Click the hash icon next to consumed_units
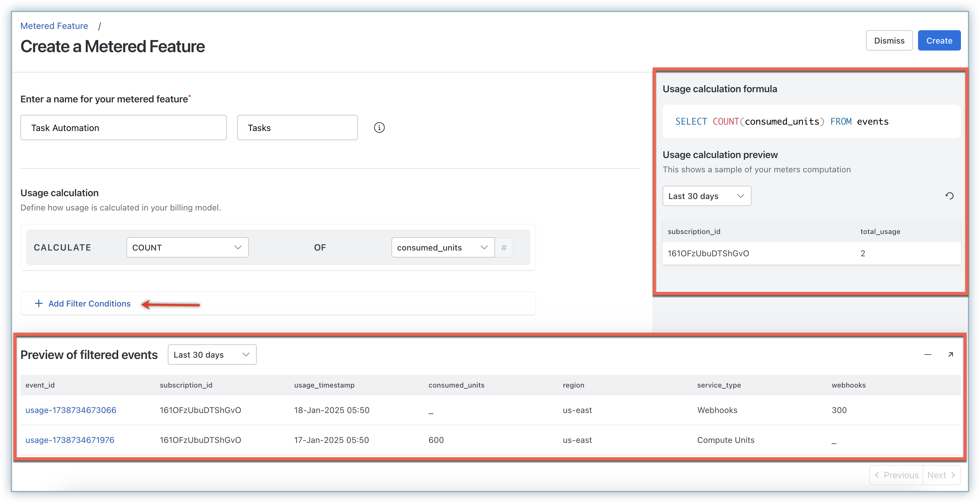This screenshot has width=980, height=503. [x=504, y=247]
